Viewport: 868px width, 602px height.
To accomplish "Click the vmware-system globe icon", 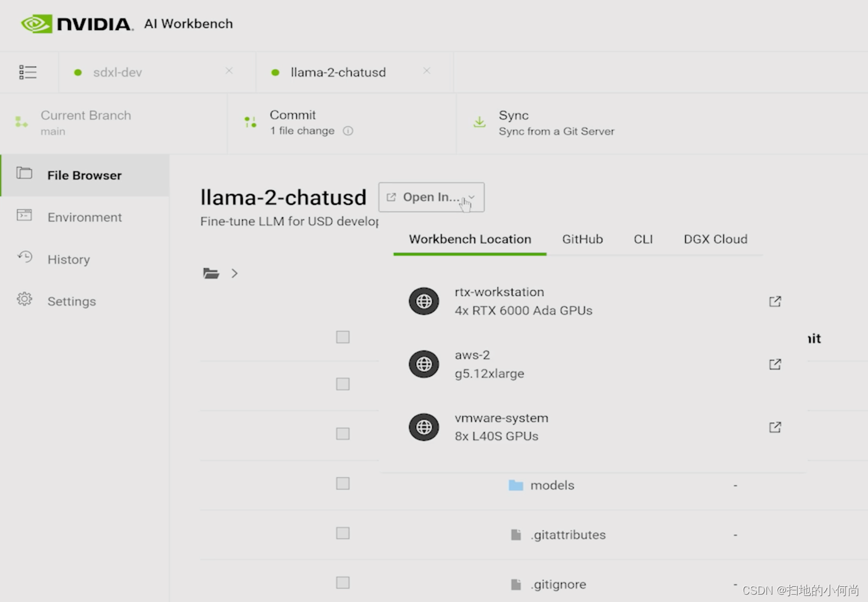I will pos(424,427).
